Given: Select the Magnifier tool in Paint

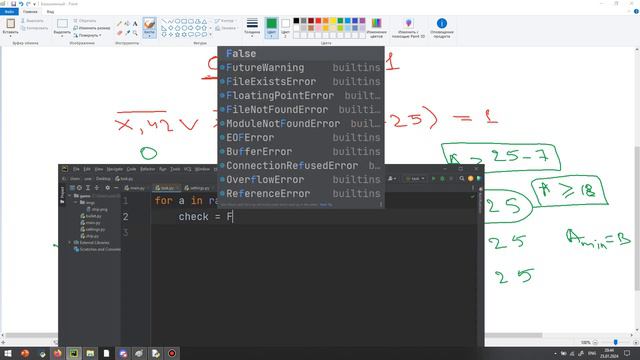Looking at the screenshot, I should pos(135,33).
